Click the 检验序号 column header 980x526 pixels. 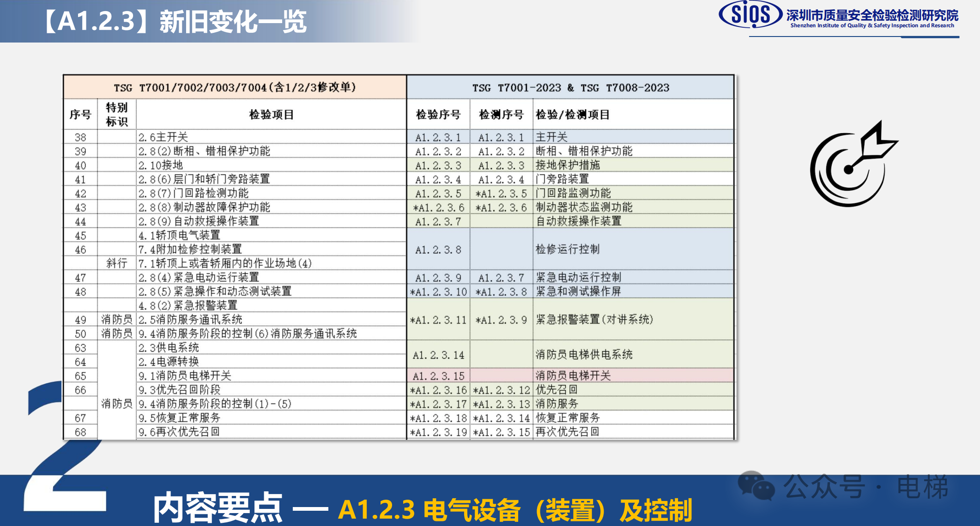coord(438,114)
